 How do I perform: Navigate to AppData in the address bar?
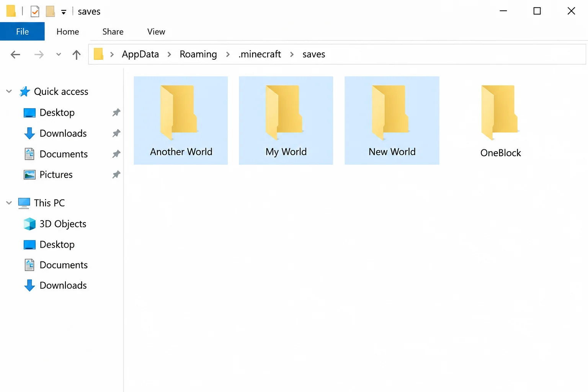click(x=140, y=54)
